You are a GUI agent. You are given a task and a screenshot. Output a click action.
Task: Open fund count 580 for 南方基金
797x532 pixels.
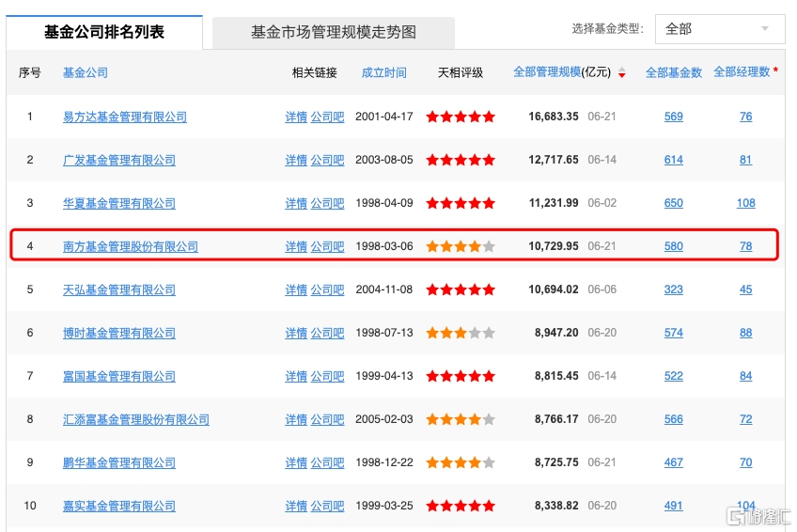(674, 246)
